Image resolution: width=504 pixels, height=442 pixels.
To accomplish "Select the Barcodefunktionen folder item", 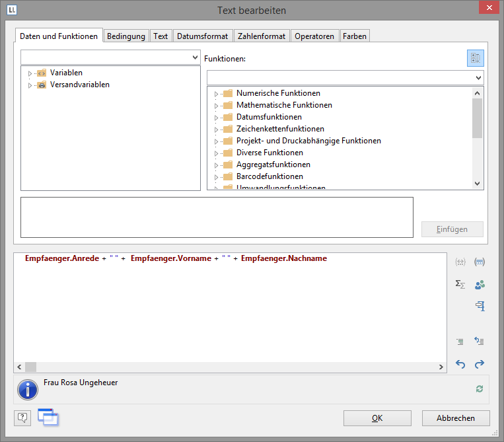I will (x=270, y=176).
